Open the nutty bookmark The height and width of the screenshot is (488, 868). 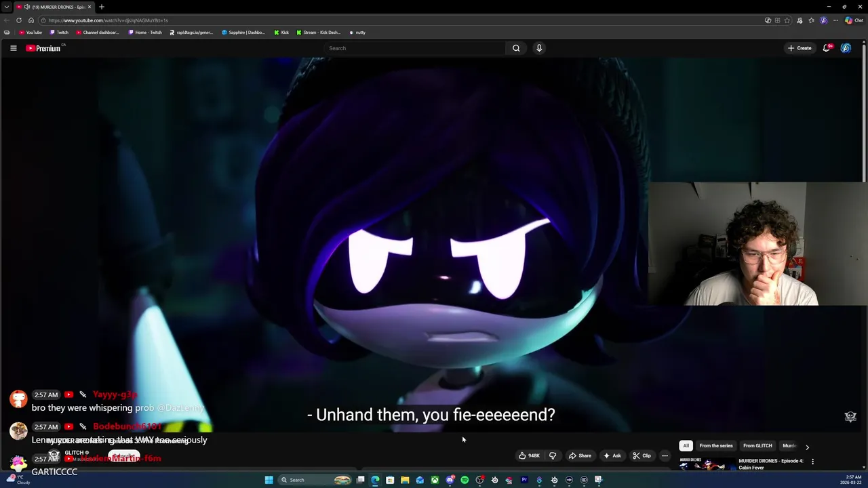(357, 33)
